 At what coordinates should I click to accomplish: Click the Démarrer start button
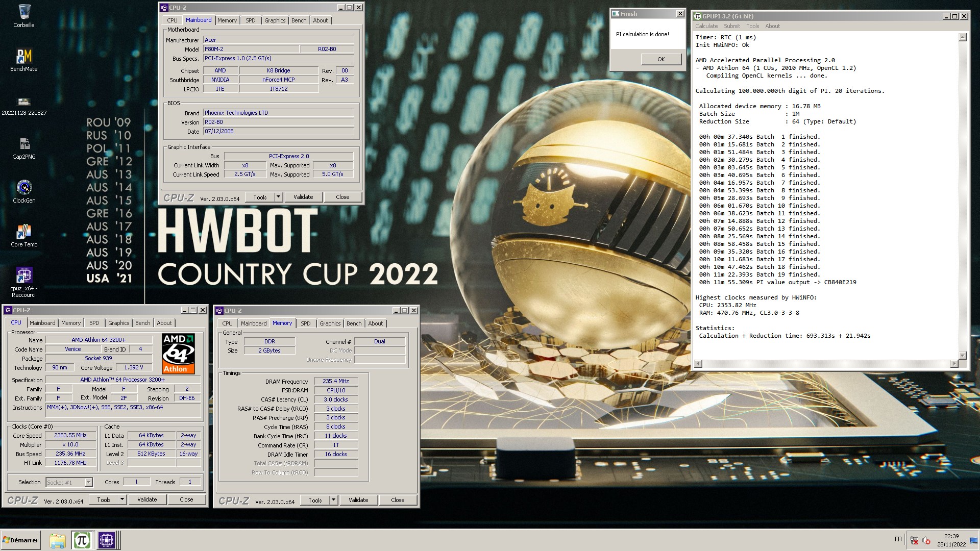click(x=20, y=540)
